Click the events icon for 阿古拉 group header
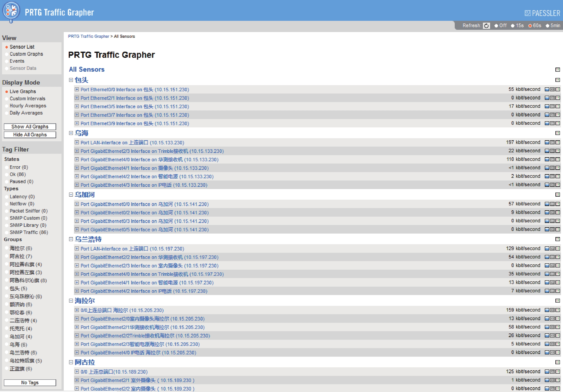This screenshot has width=563, height=392. (x=558, y=362)
